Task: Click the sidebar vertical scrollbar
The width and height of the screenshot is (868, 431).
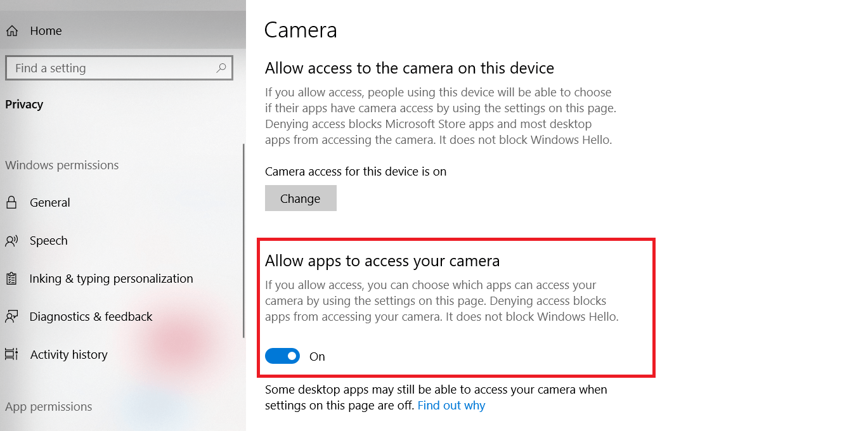Action: click(x=243, y=241)
